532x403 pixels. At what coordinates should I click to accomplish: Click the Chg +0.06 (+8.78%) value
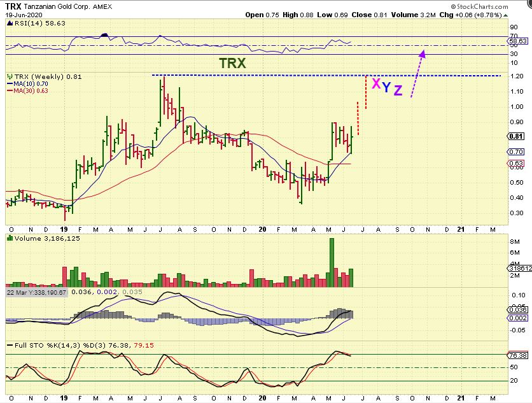tap(470, 15)
